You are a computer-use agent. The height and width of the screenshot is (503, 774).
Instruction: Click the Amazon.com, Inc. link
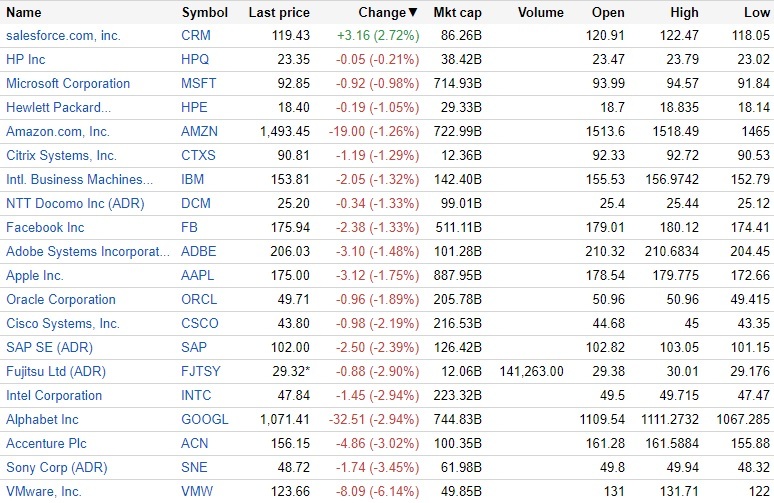58,132
